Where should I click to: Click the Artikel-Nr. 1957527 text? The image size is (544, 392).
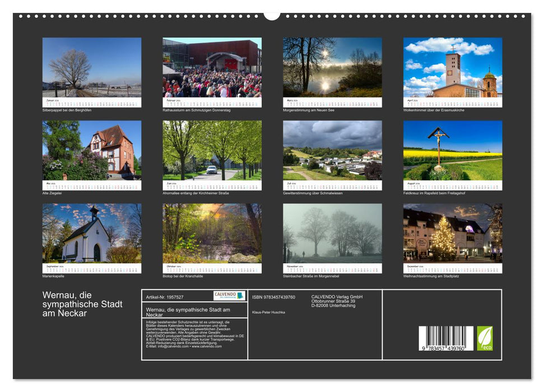164,297
